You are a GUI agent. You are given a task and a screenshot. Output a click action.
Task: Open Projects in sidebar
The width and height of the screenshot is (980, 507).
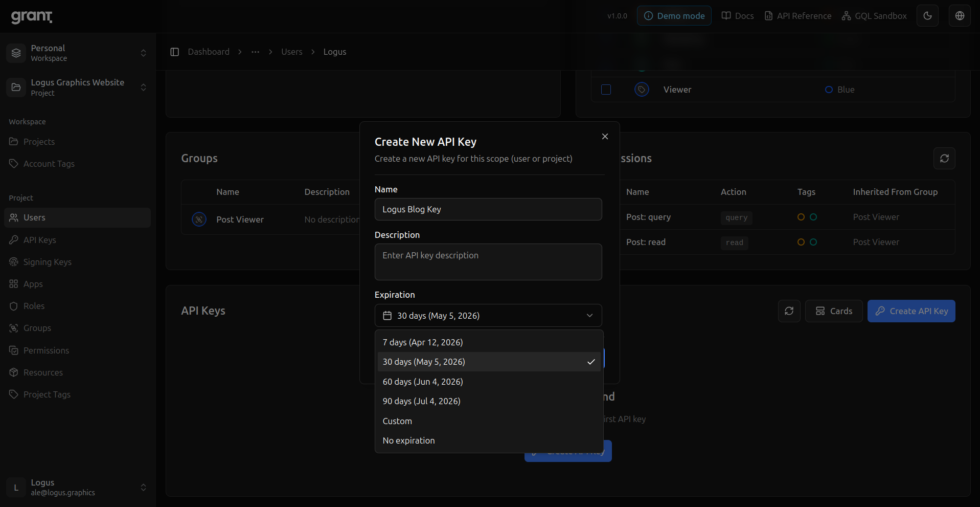[77, 142]
